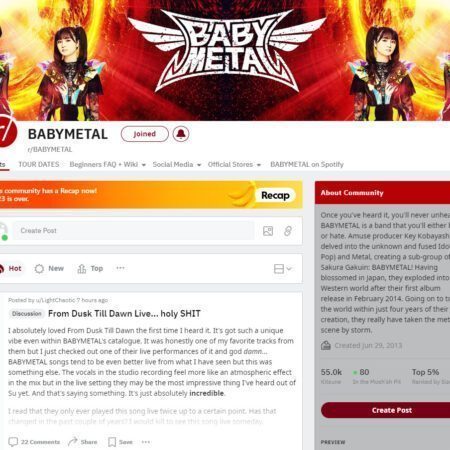Screen dimensions: 450x450
Task: Attach an image via the picture icon
Action: click(x=268, y=231)
